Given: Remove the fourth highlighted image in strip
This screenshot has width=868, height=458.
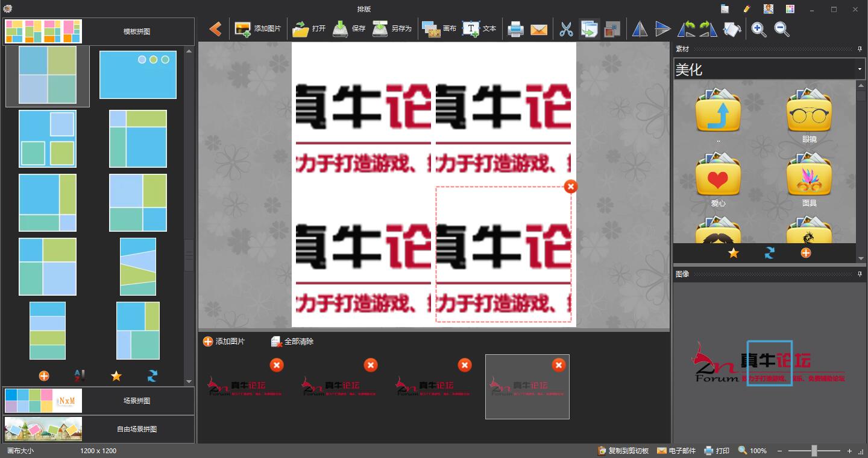Looking at the screenshot, I should click(559, 365).
